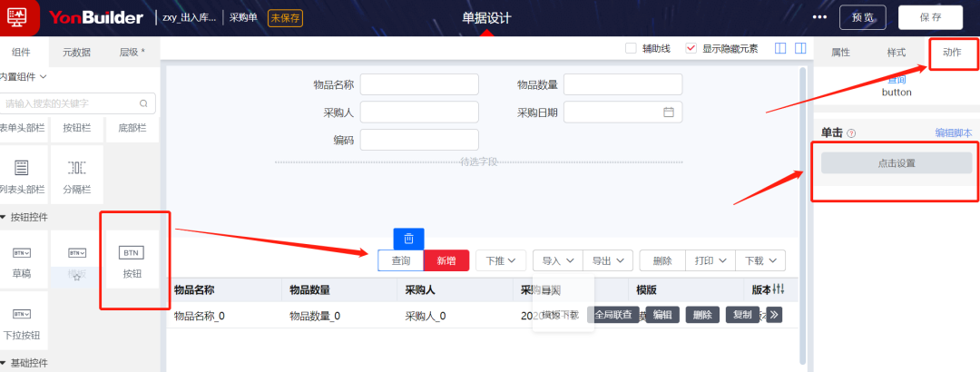Viewport: 980px width, 372px height.
Task: Click the toolbar 删除 button
Action: tap(662, 260)
